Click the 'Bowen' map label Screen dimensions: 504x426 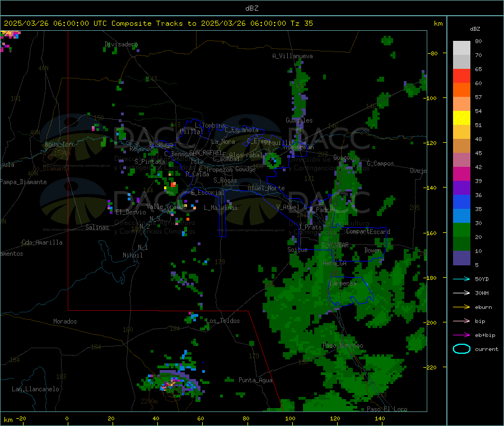(x=372, y=250)
